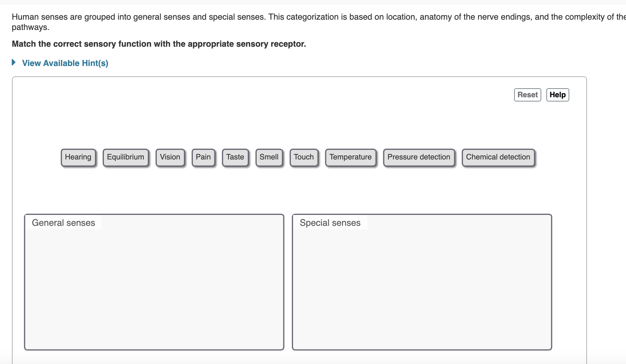The image size is (626, 364).
Task: Select the Pain sensory tile
Action: pyautogui.click(x=203, y=157)
